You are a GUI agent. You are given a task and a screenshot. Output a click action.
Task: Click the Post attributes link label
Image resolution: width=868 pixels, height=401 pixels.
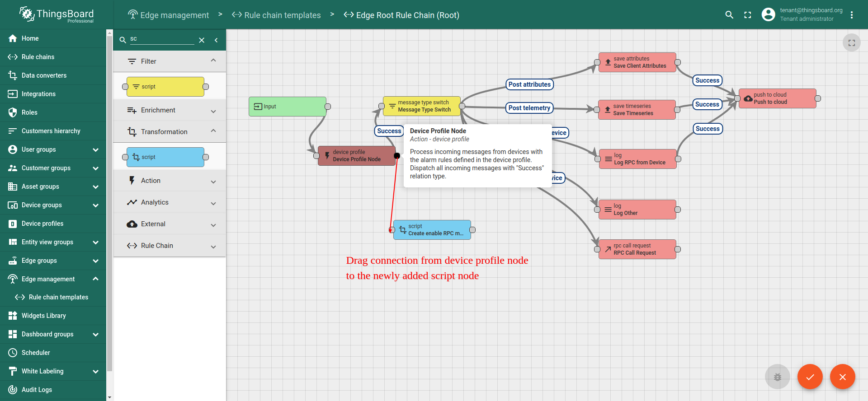(x=529, y=84)
